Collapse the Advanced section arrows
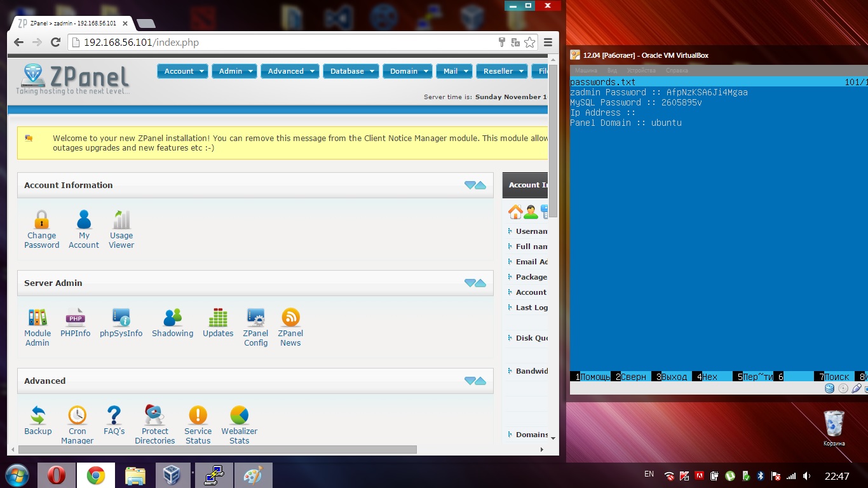 pyautogui.click(x=475, y=381)
